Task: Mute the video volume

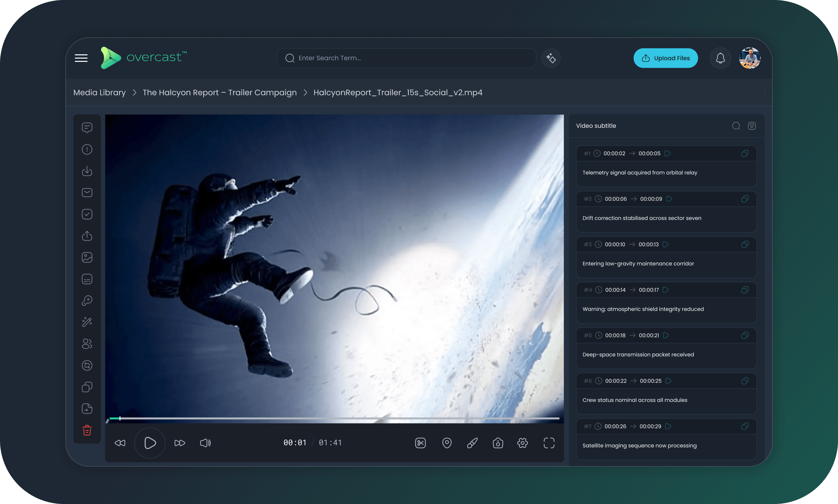Action: click(205, 443)
